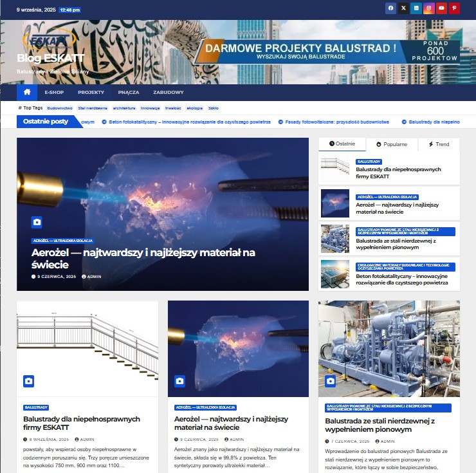Open sidebar title Balustrada ze stali nierdzewnej

tap(396, 244)
